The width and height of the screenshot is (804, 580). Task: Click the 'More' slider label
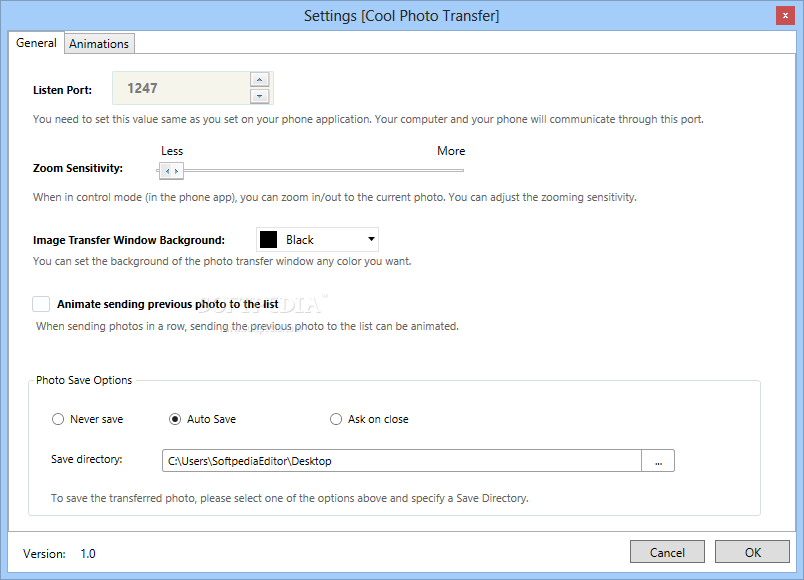click(451, 151)
